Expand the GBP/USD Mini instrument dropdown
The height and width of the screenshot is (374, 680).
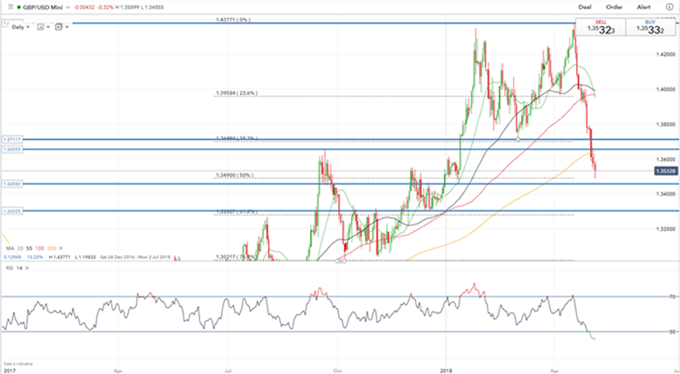68,7
